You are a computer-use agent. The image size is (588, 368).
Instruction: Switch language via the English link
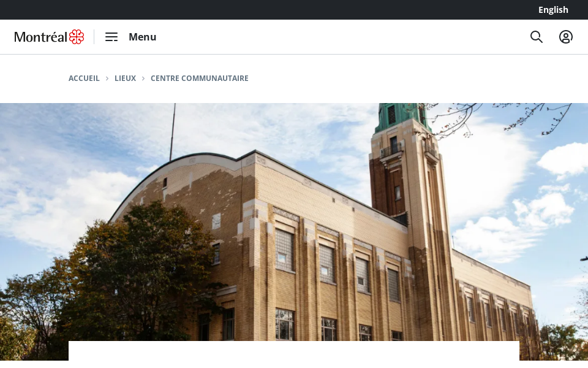553,10
